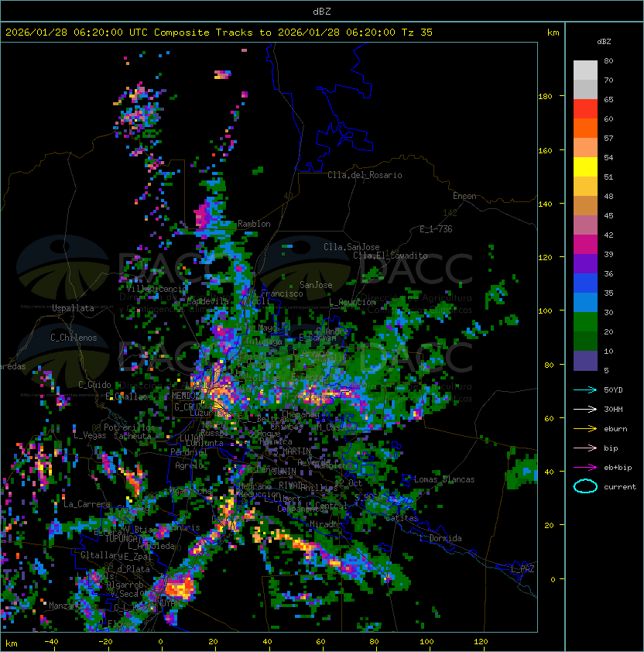Image resolution: width=644 pixels, height=652 pixels.
Task: Click the 'km' label at bottom left
Action: point(12,643)
